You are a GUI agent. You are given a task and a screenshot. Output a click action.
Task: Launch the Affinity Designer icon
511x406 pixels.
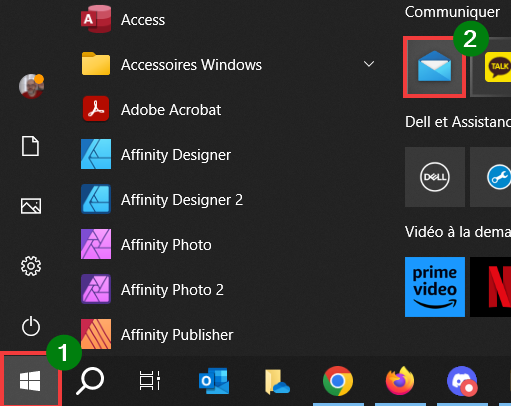click(96, 154)
